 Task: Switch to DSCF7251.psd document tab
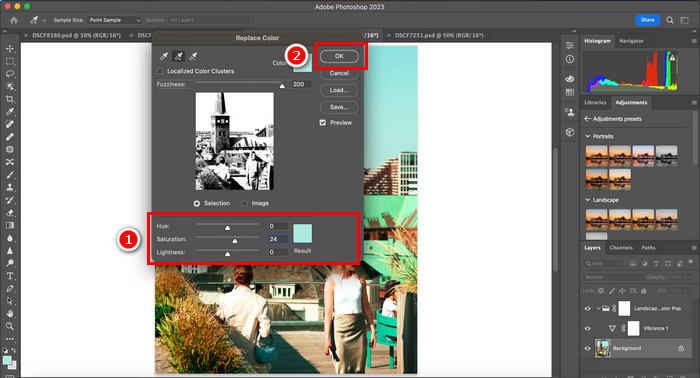pyautogui.click(x=439, y=35)
